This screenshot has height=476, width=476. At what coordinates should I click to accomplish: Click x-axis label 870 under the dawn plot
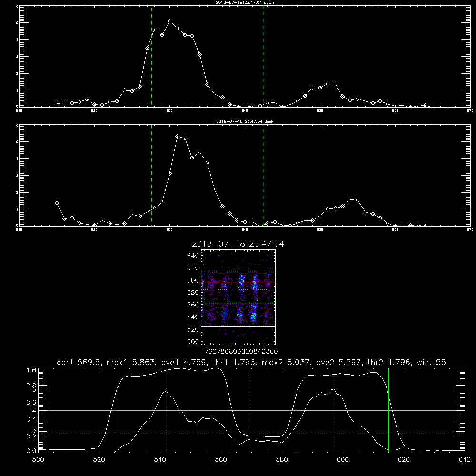pos(470,111)
